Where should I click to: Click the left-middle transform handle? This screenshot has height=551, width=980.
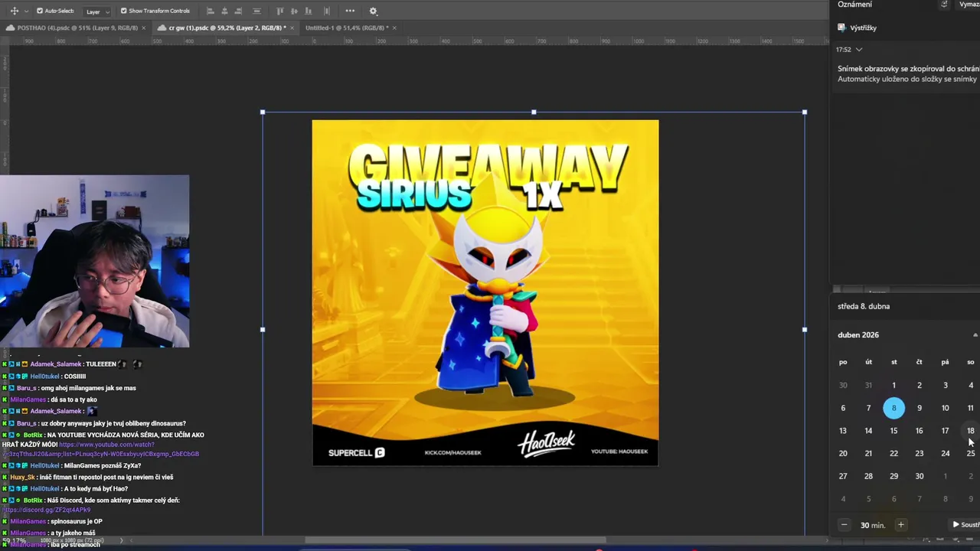pos(263,330)
